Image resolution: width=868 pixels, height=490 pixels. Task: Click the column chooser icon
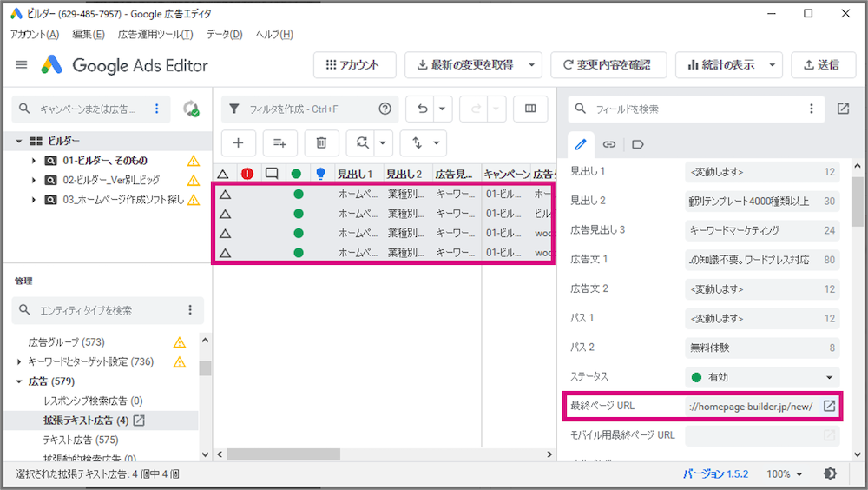(x=530, y=109)
